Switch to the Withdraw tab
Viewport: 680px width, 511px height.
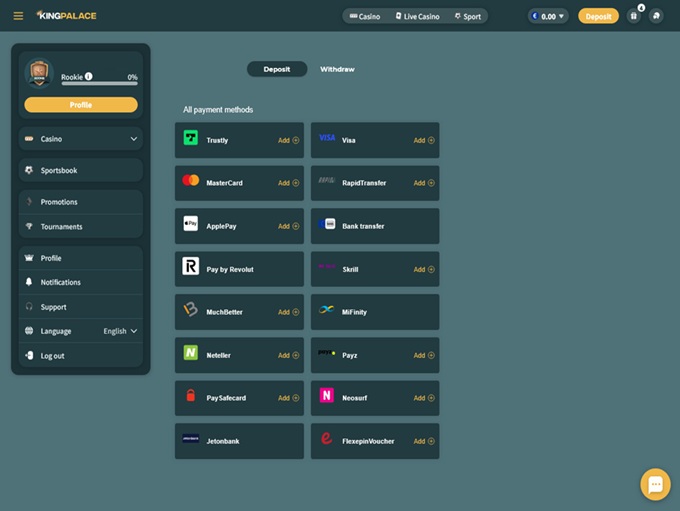click(337, 69)
